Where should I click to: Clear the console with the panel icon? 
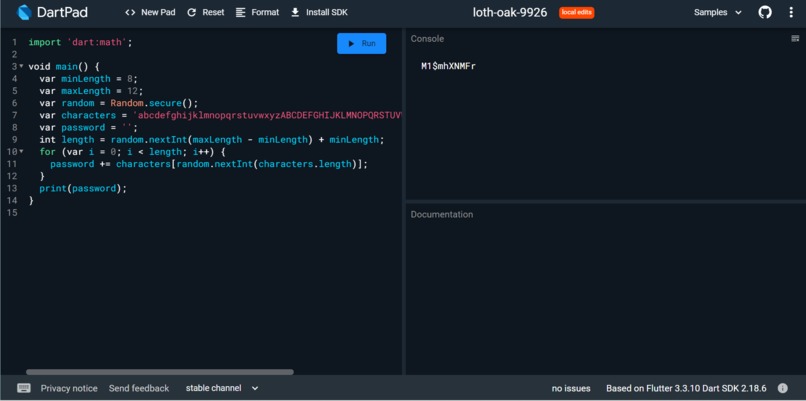[x=795, y=39]
